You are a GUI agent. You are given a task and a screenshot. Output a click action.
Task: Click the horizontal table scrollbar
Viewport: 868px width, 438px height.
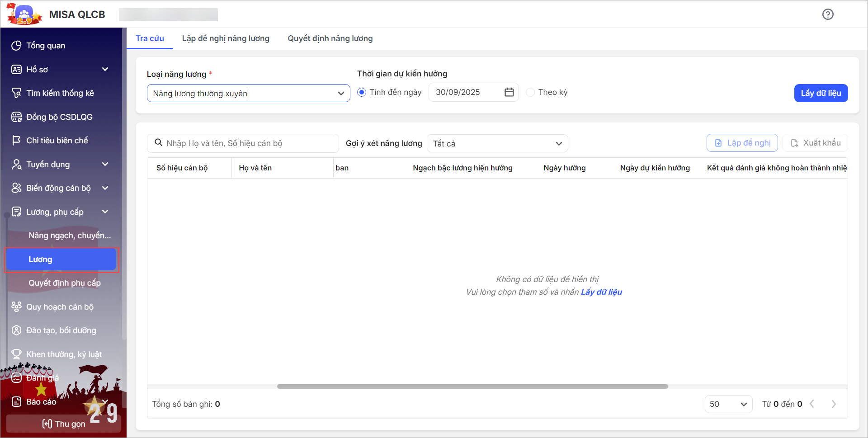(x=472, y=386)
